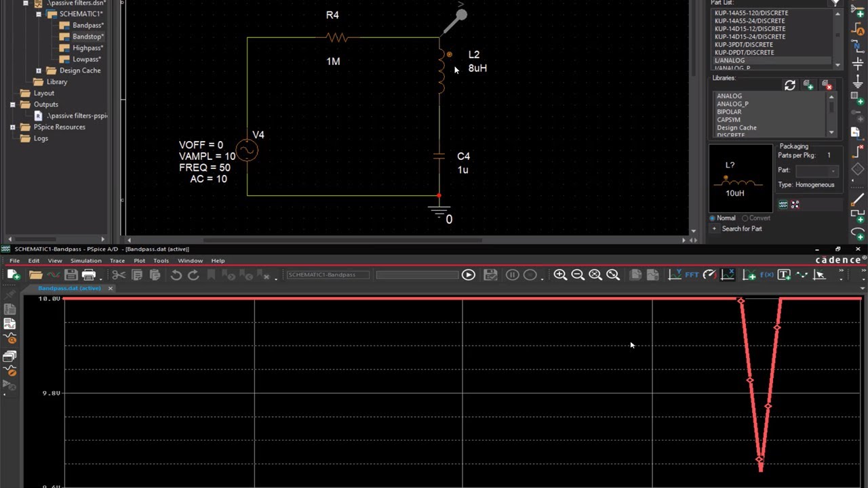
Task: Select Lowpass page in project tree
Action: pyautogui.click(x=87, y=59)
